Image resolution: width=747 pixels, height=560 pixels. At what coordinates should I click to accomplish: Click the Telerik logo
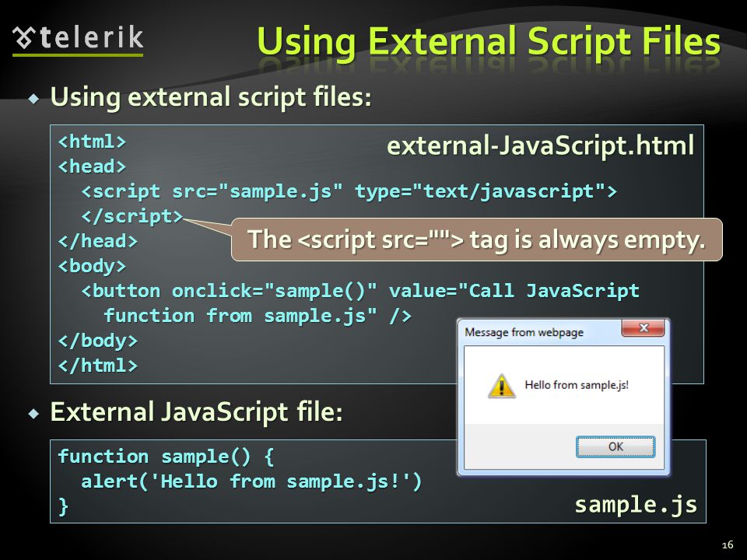tap(78, 40)
